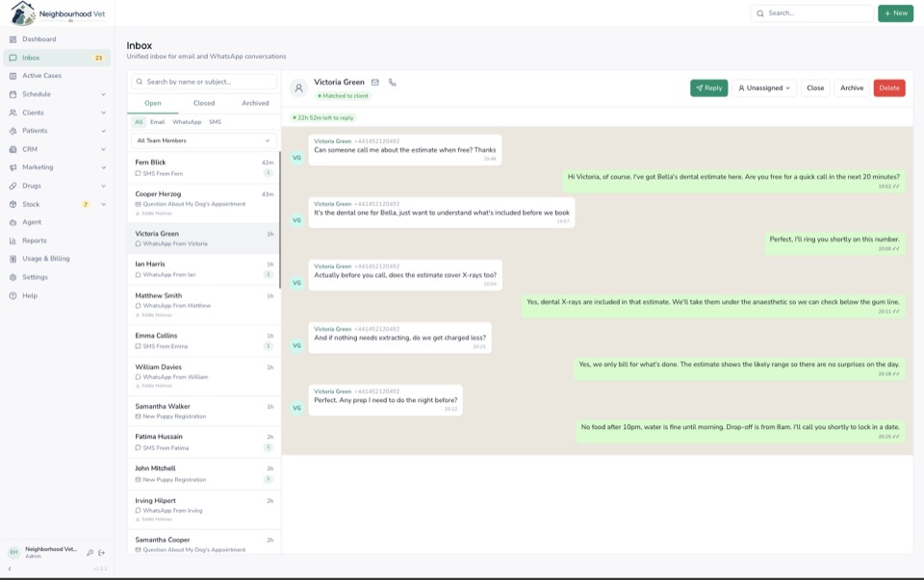Click the green Reply button
This screenshot has height=580, width=924.
709,88
